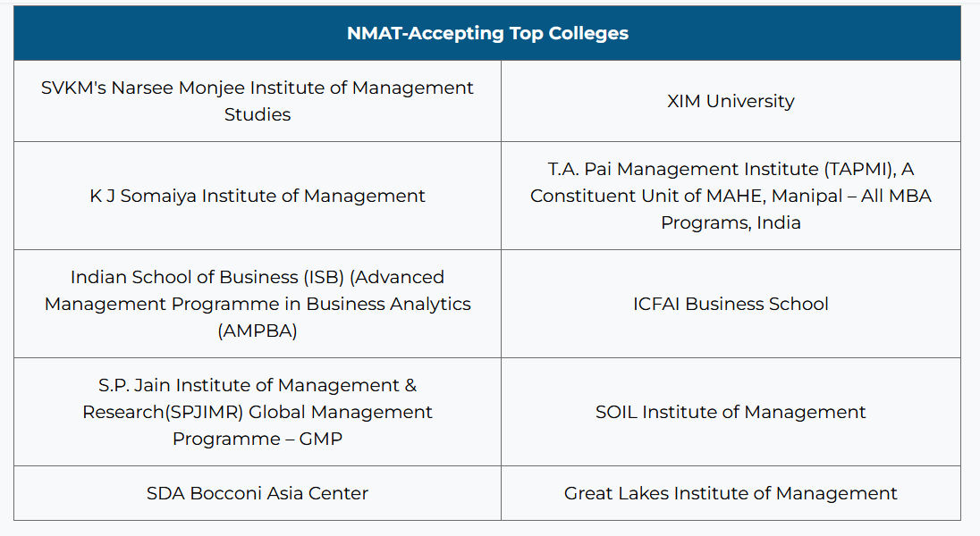
Task: Choose SOIL Institute of Management
Action: pos(731,412)
